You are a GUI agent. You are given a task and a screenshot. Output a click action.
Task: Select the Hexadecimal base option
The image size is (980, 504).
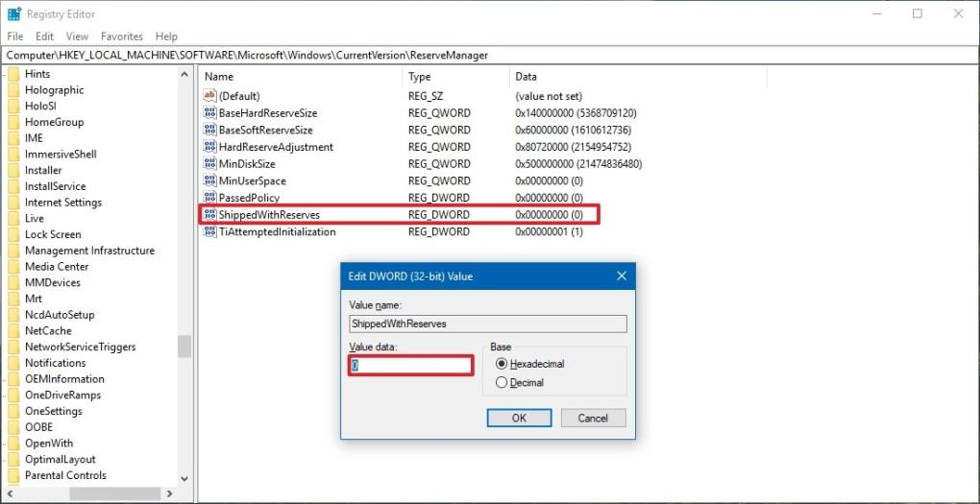tap(501, 364)
